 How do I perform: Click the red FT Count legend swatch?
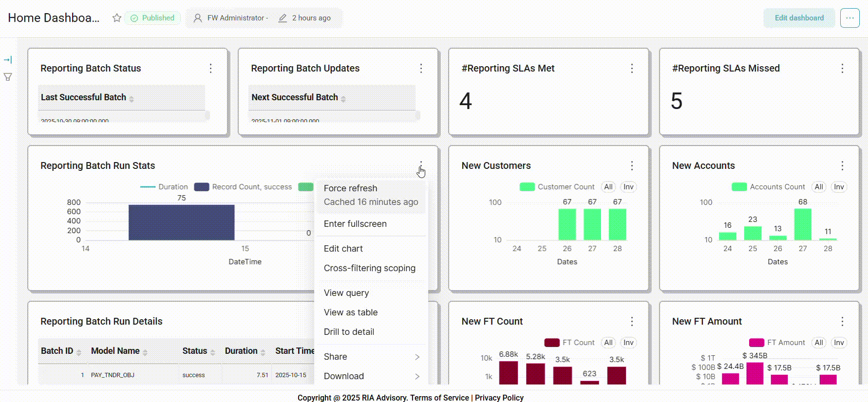click(x=552, y=343)
